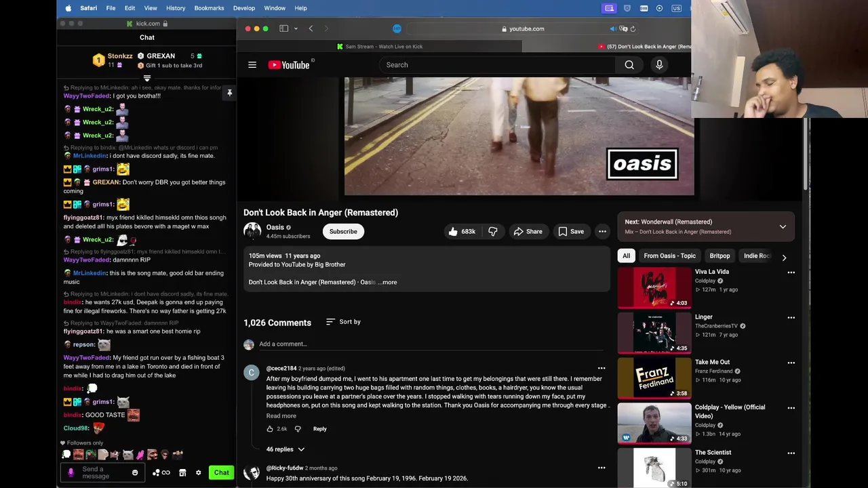The height and width of the screenshot is (488, 868).
Task: Open options menu for Linger suggestion
Action: pyautogui.click(x=791, y=318)
